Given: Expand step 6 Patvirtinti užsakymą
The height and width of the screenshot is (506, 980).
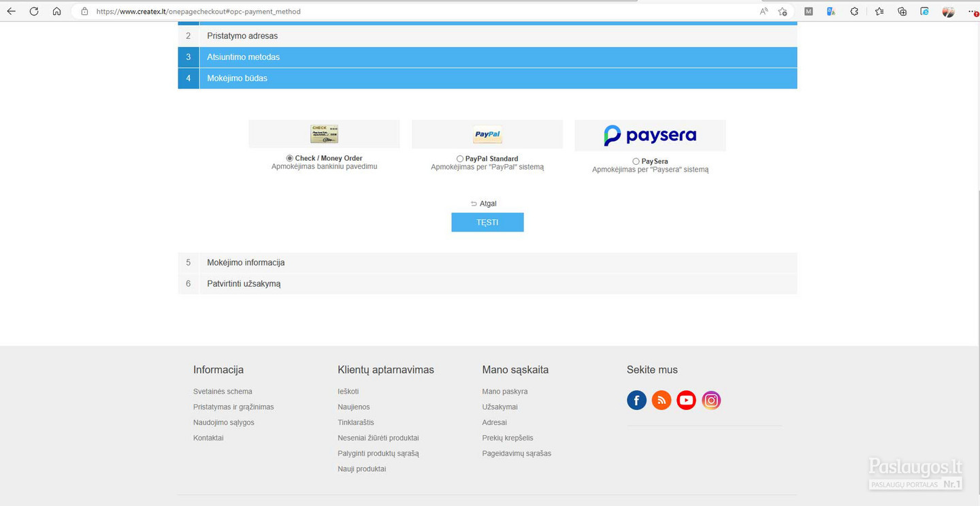Looking at the screenshot, I should click(487, 283).
